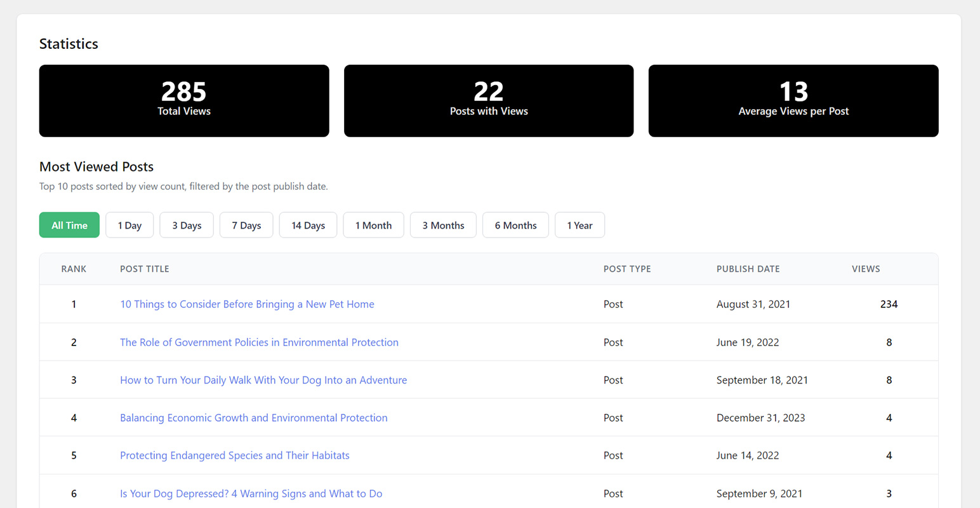Select the 1 Month filter
980x508 pixels.
click(373, 225)
